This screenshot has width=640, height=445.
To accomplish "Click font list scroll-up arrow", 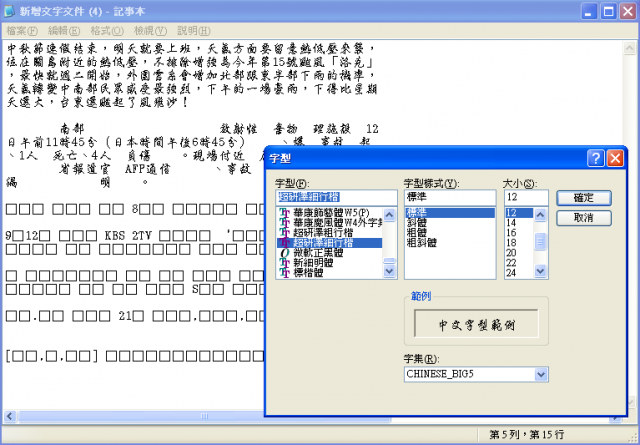I will coord(390,215).
